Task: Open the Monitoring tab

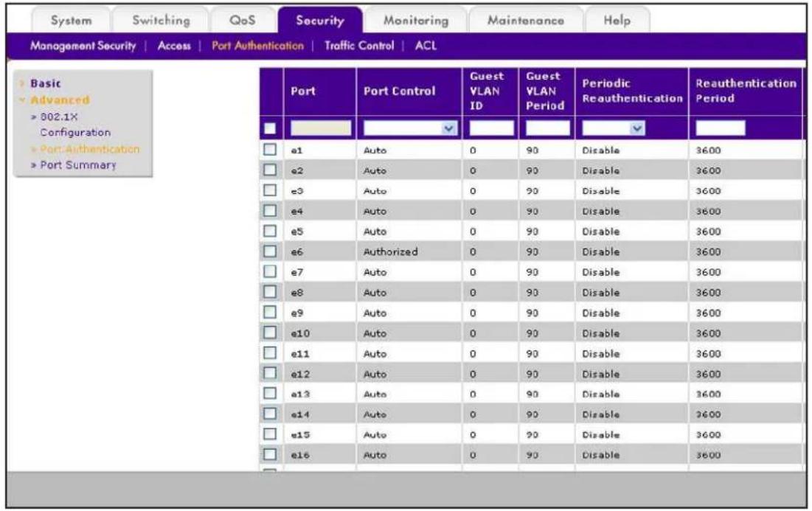Action: pyautogui.click(x=416, y=20)
